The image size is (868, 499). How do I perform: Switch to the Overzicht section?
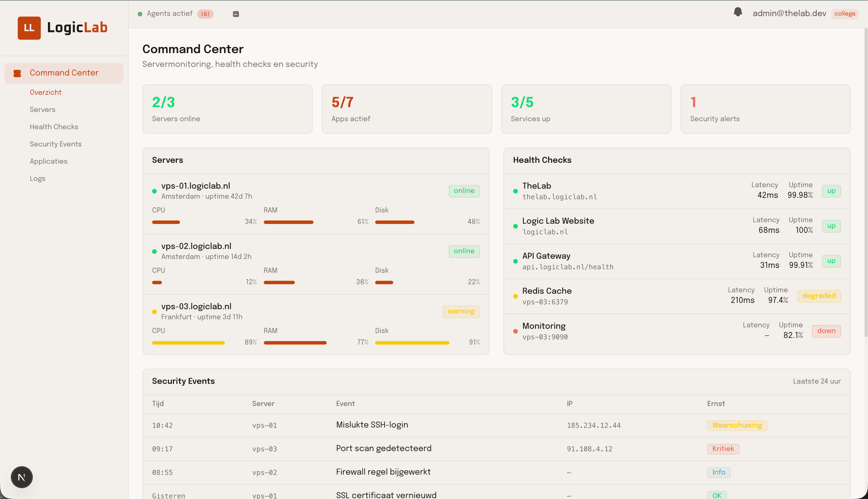[46, 92]
